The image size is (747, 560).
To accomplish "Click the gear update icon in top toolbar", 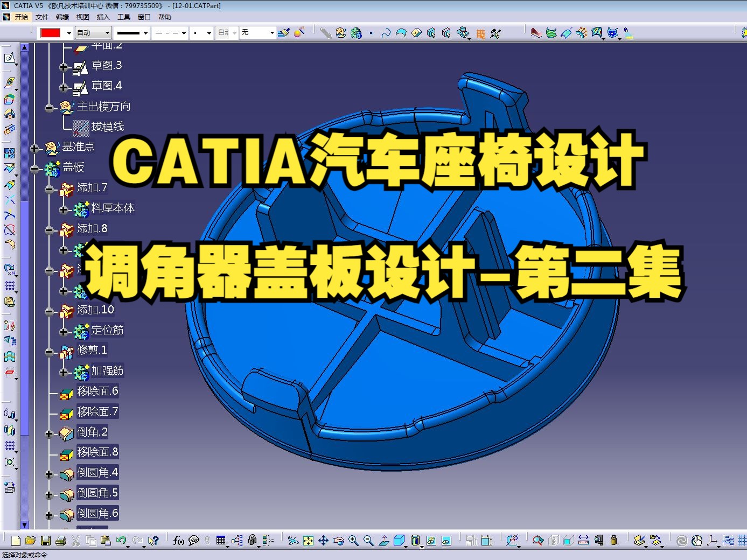I will click(356, 33).
